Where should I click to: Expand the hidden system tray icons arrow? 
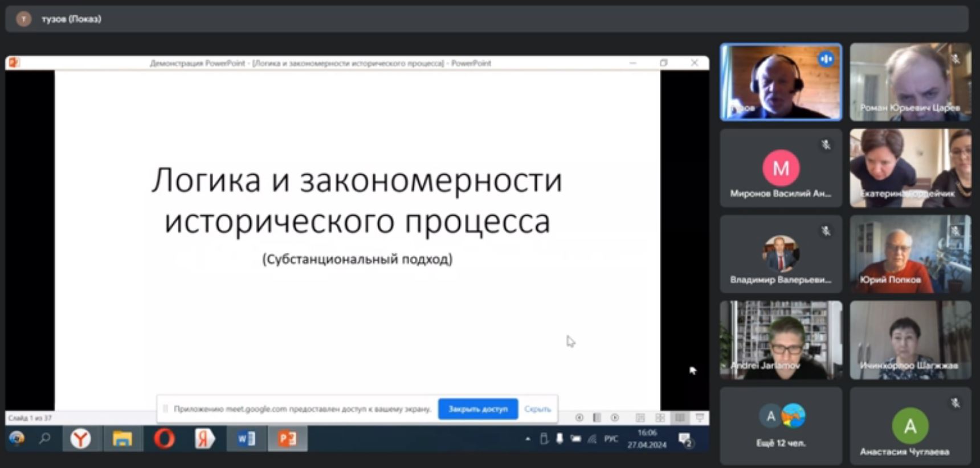point(528,439)
